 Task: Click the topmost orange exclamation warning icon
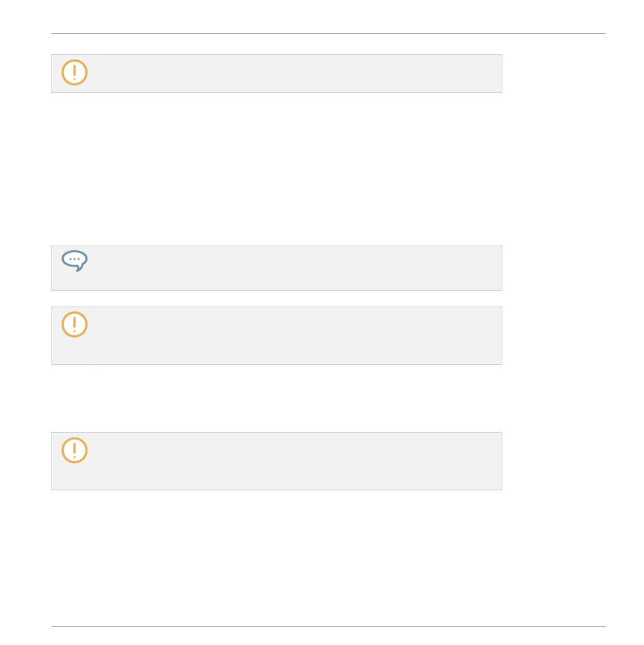tap(75, 73)
